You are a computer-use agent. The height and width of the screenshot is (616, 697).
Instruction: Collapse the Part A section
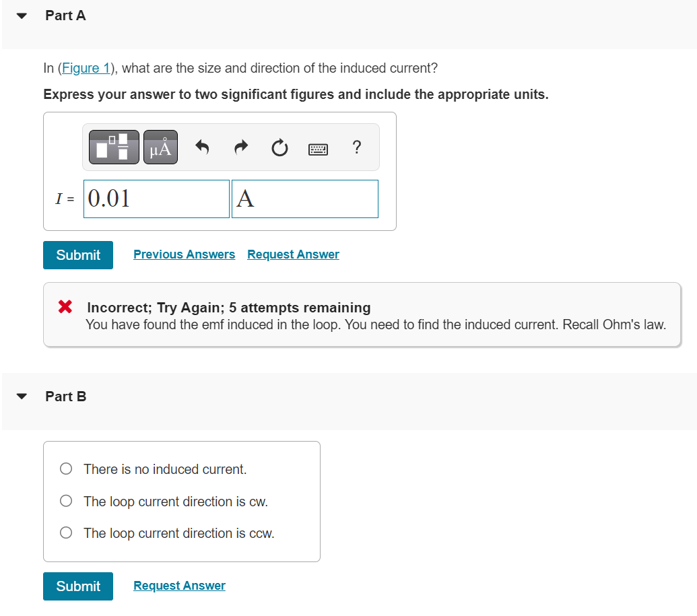coord(21,15)
